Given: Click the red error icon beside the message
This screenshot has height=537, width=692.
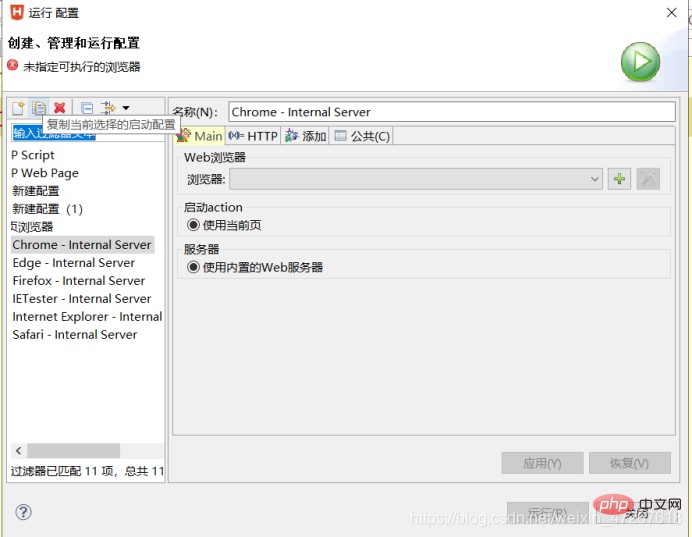Looking at the screenshot, I should pyautogui.click(x=13, y=66).
